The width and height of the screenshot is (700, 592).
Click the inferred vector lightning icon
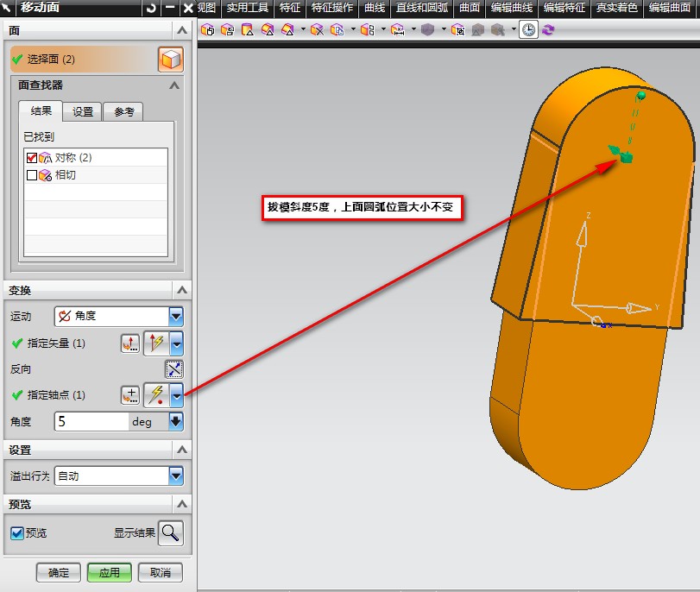pos(157,343)
